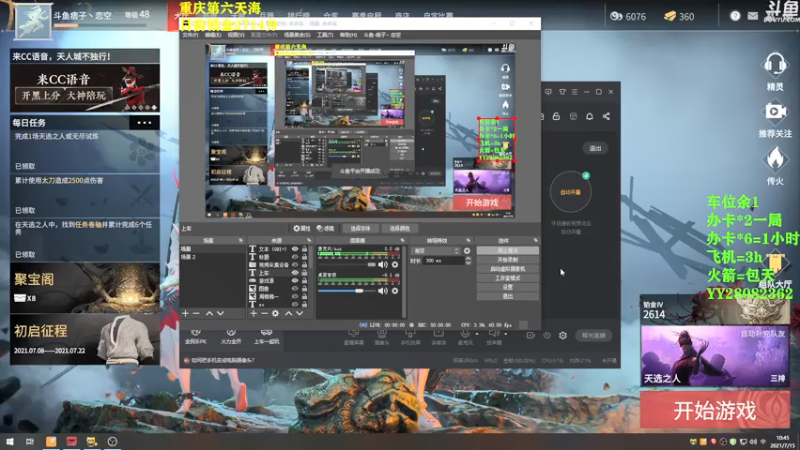
Task: Click the padlock icon in Douyu panel
Action: 556,116
